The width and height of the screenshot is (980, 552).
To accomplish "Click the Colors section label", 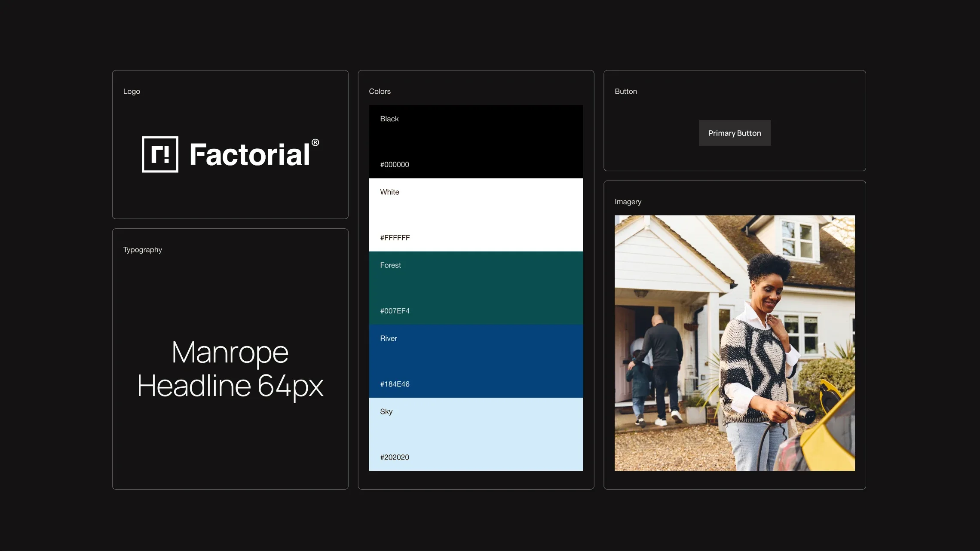I will click(380, 92).
